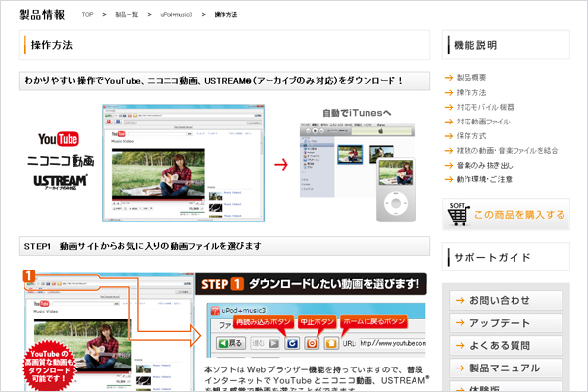This screenshot has width=588, height=392.
Task: Open the TOP breadcrumb link
Action: point(88,17)
